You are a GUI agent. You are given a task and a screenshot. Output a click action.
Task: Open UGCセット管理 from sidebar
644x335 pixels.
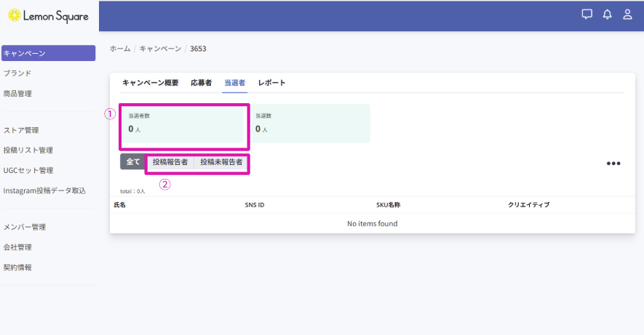coord(28,171)
